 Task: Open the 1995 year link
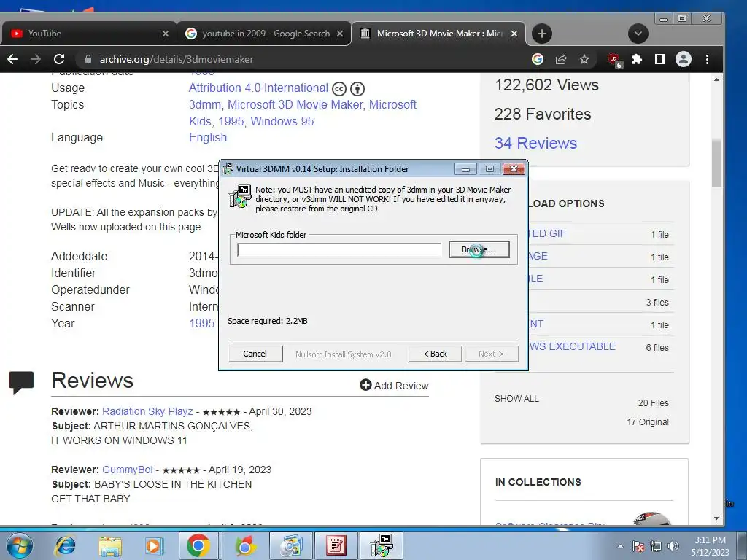[x=201, y=323]
